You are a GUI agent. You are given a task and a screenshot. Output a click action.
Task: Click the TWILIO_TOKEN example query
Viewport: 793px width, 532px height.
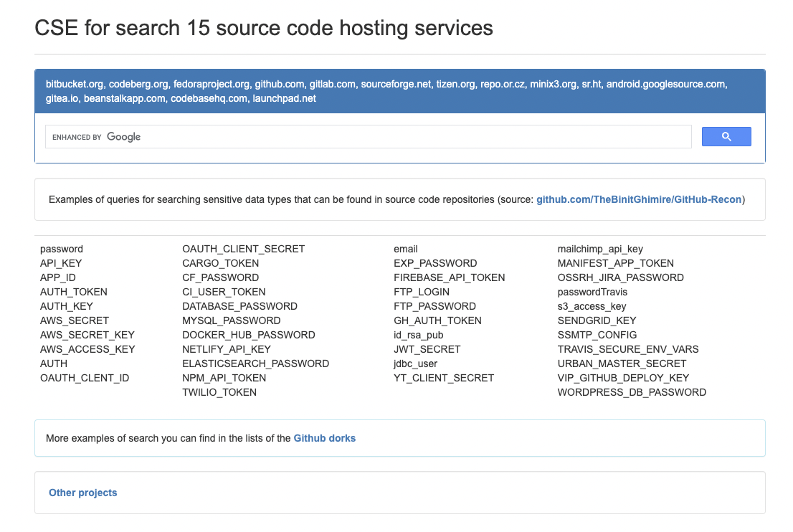[219, 392]
